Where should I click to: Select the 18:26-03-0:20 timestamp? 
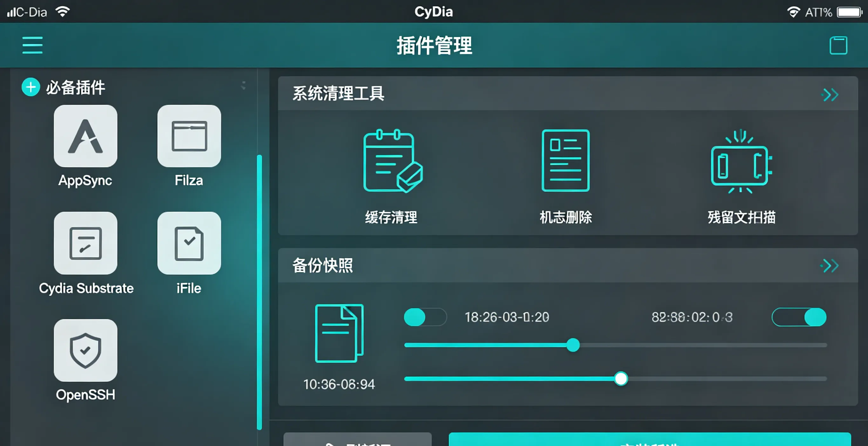(x=507, y=317)
